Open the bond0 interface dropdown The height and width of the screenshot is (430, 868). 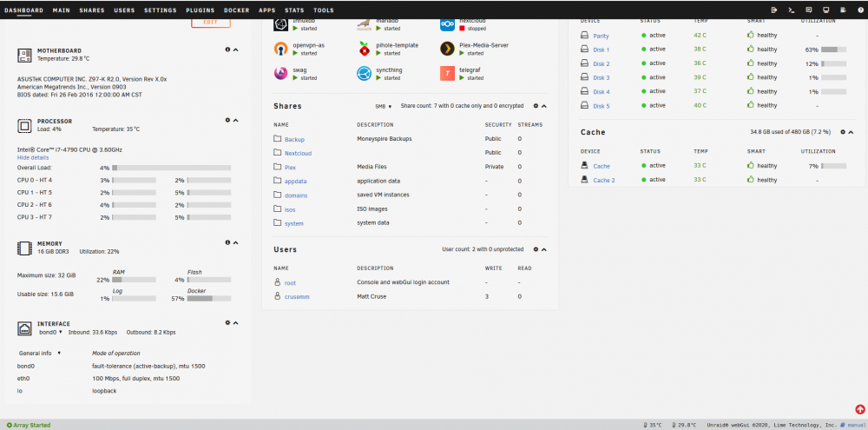(x=50, y=332)
